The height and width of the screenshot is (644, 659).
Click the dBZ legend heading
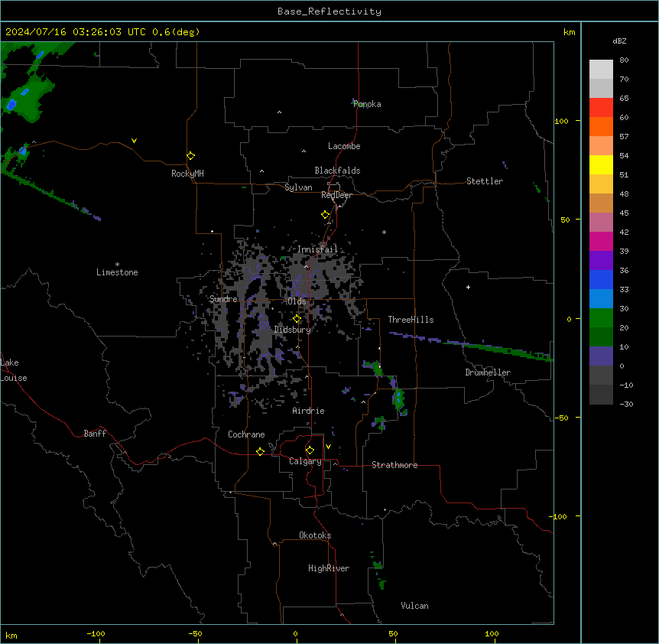[619, 41]
